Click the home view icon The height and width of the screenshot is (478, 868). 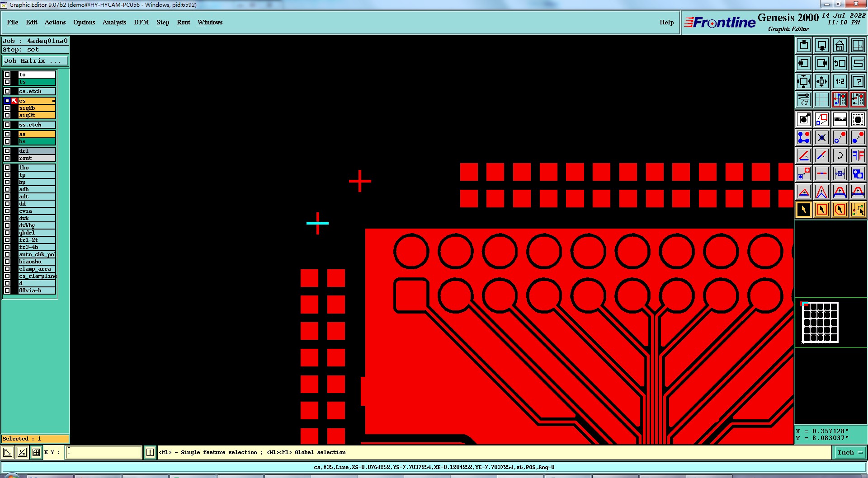840,45
